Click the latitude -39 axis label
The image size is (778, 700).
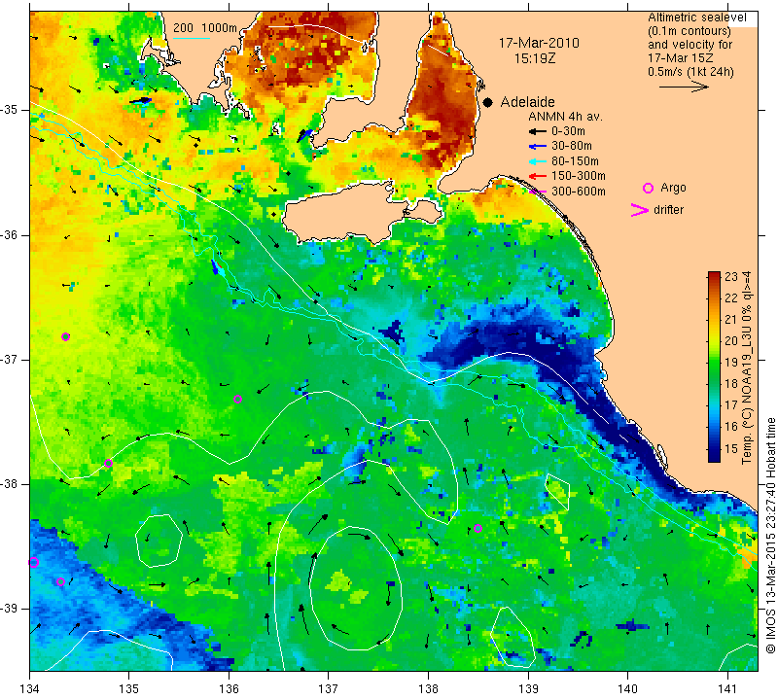(9, 609)
